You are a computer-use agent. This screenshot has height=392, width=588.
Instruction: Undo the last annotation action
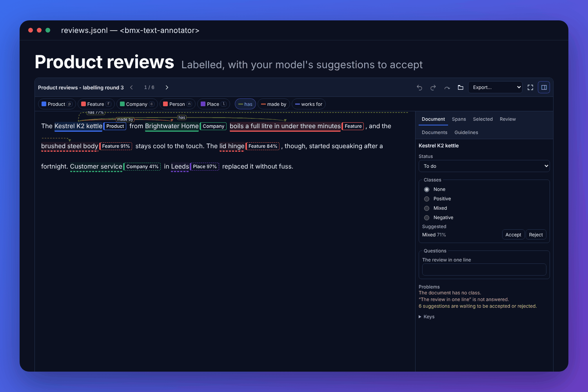[419, 87]
